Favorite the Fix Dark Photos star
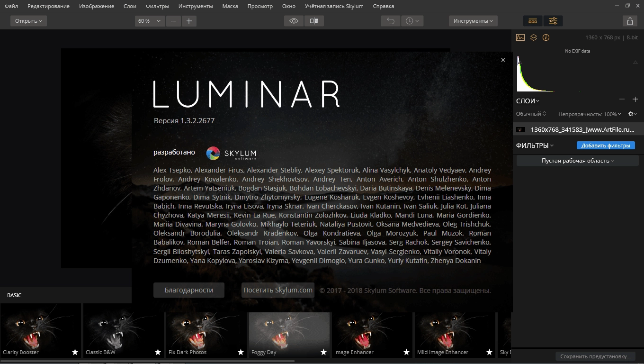Image resolution: width=644 pixels, height=364 pixels. click(x=241, y=352)
